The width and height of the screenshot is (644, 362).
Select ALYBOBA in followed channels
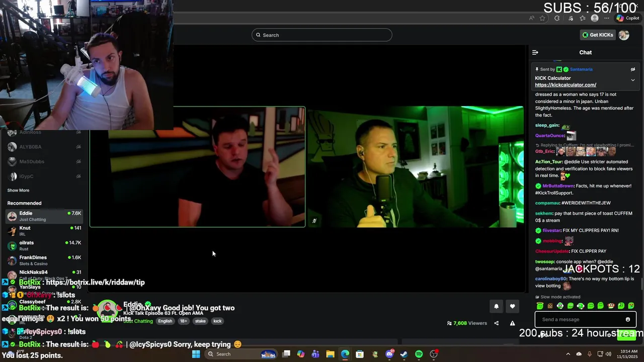point(44,147)
